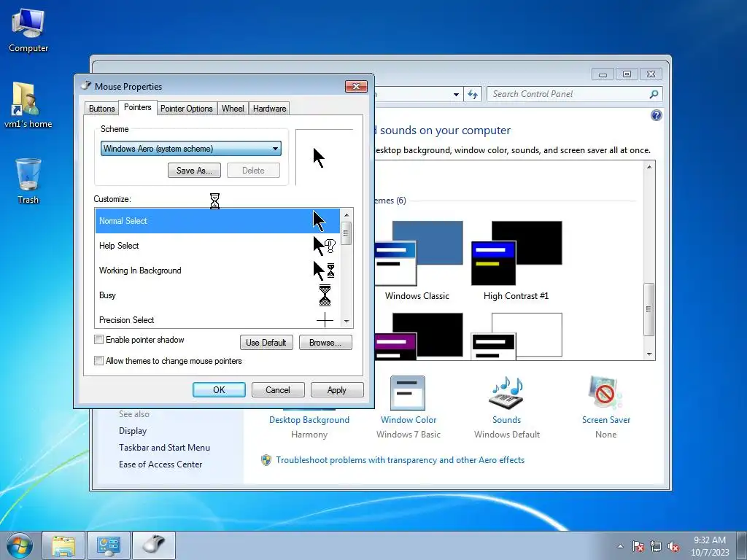Click themes list scroll down arrow

coord(649,354)
